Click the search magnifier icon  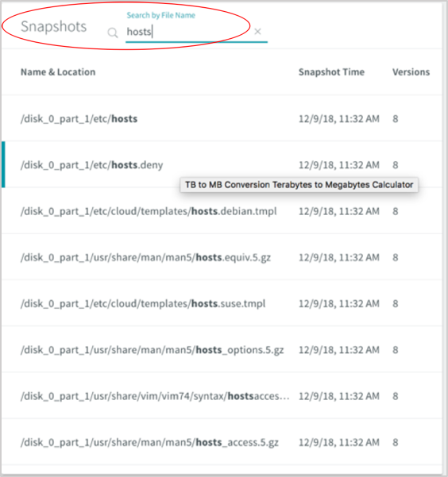pos(113,33)
